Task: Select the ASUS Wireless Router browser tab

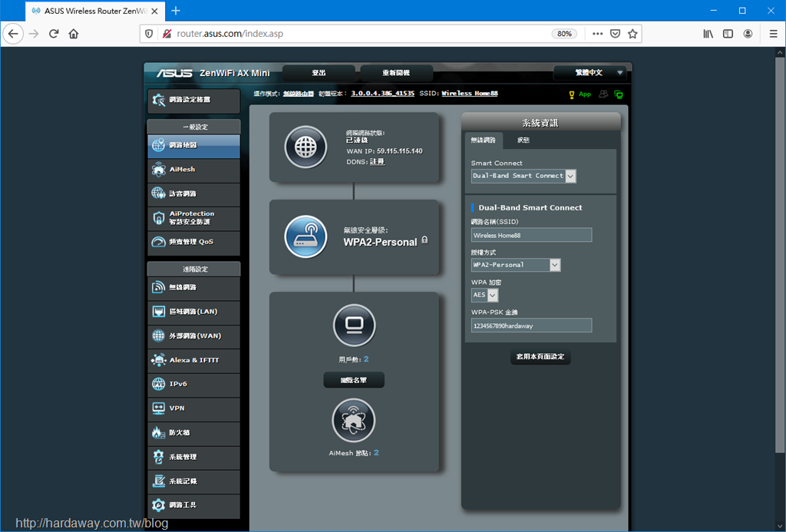Action: coord(95,11)
